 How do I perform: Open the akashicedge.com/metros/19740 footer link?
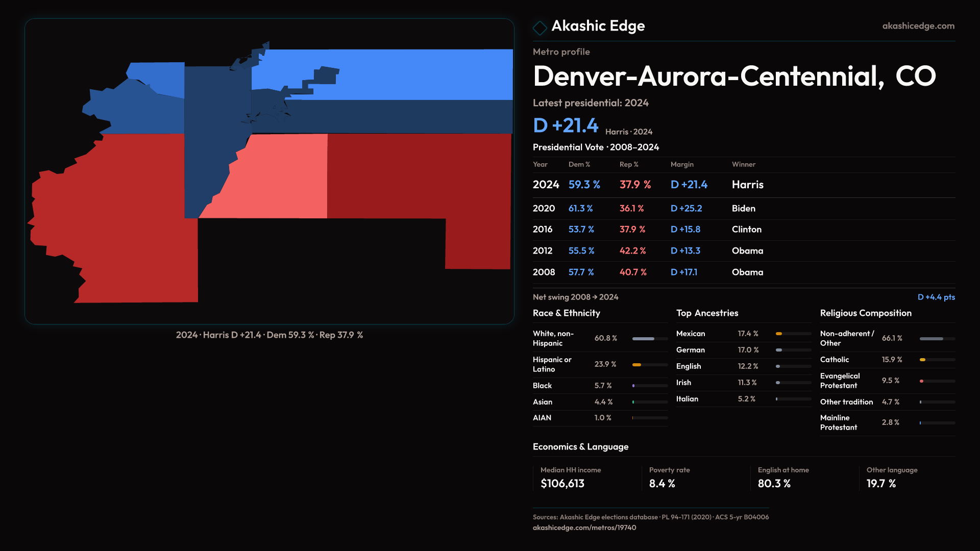[584, 528]
